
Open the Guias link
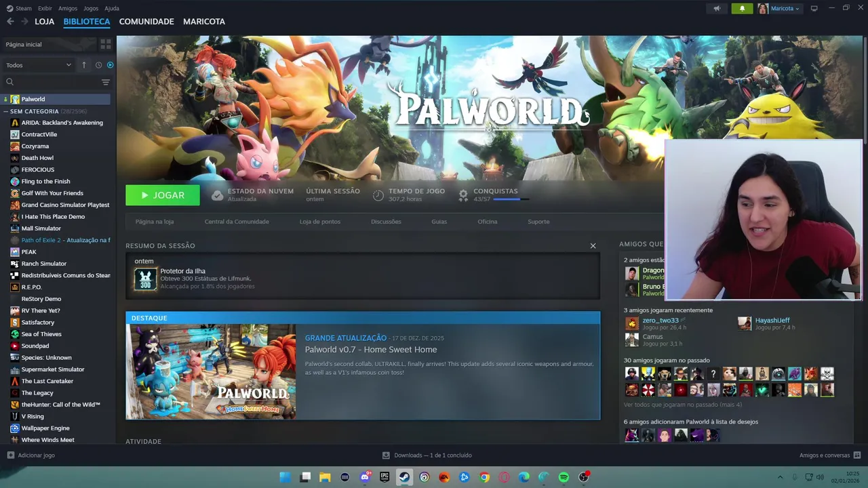point(439,222)
